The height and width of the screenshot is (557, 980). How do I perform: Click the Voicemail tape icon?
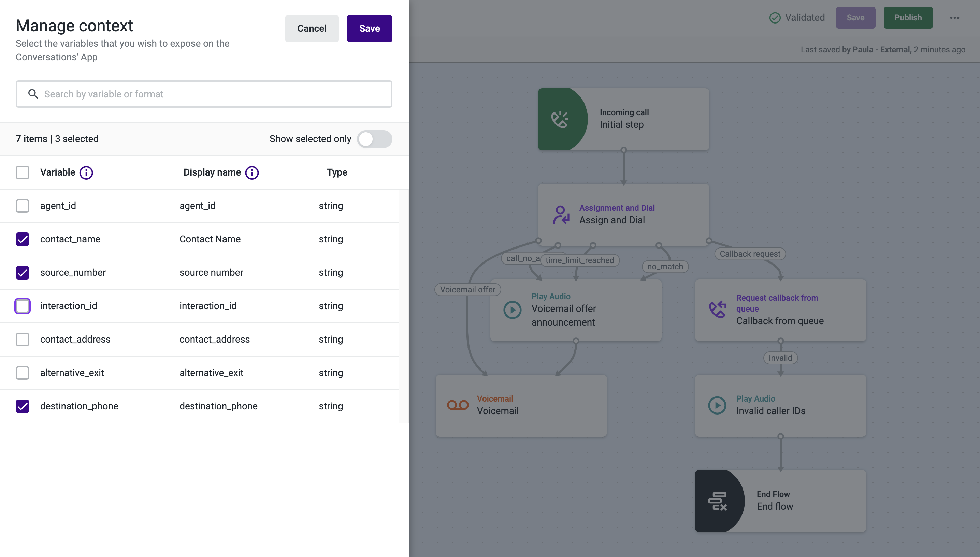point(458,405)
